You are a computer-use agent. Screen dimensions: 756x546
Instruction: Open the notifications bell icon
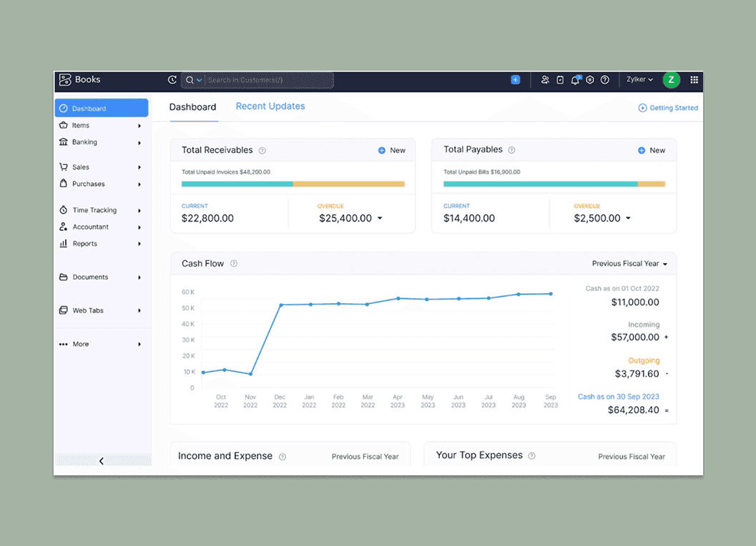click(x=576, y=79)
